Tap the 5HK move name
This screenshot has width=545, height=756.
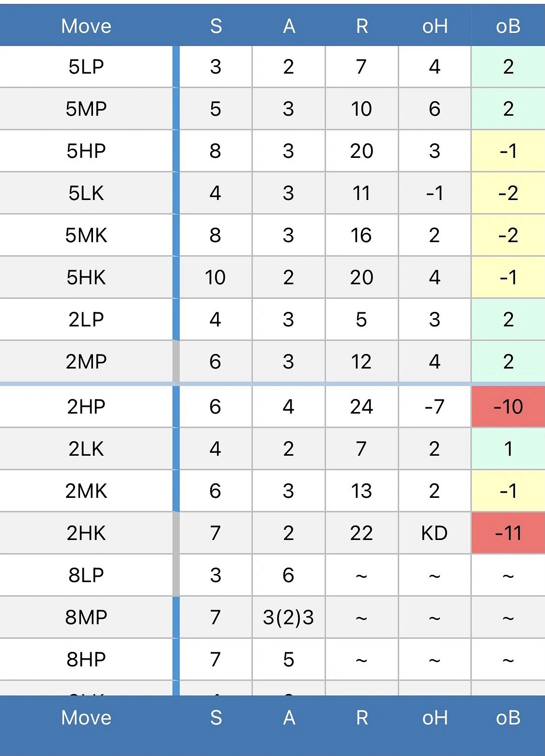point(86,278)
